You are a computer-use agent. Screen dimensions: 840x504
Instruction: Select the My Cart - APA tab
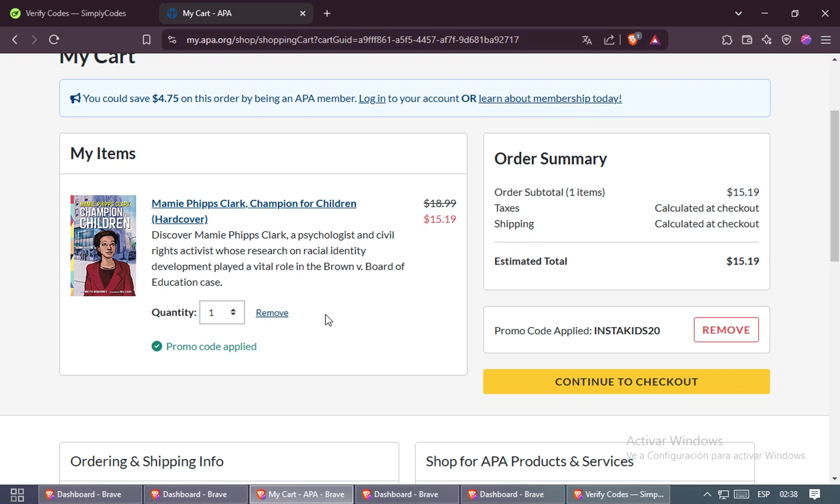(236, 13)
